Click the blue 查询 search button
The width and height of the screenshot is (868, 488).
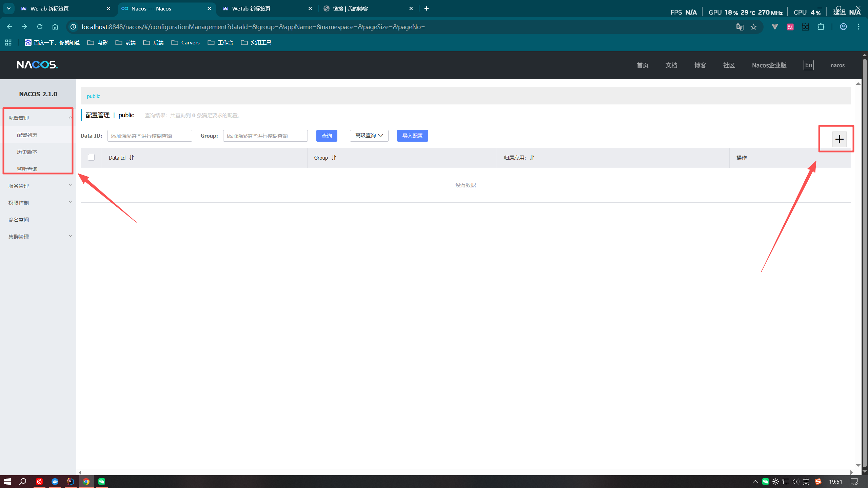point(327,136)
